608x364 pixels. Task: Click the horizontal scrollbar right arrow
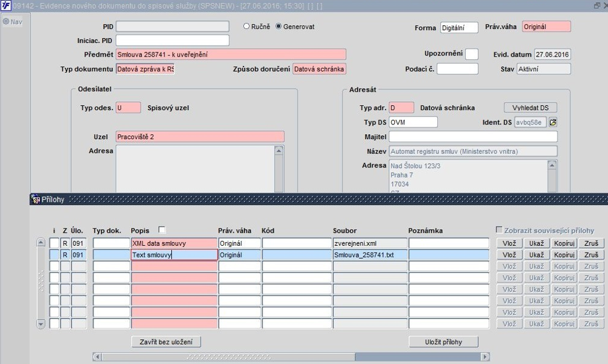point(485,357)
